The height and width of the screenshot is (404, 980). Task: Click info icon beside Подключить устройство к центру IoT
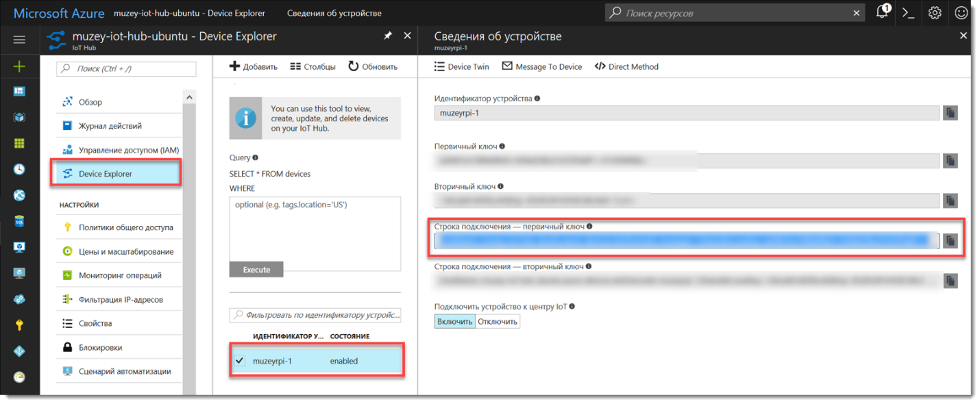click(572, 307)
